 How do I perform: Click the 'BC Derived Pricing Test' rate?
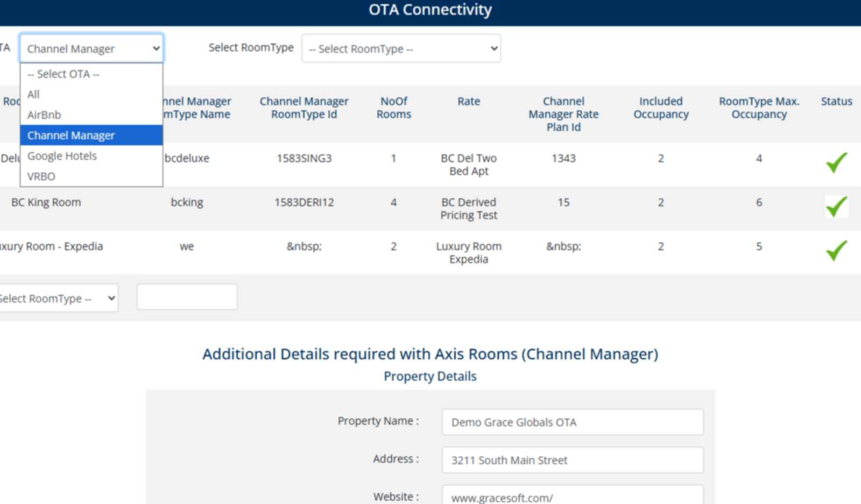469,209
